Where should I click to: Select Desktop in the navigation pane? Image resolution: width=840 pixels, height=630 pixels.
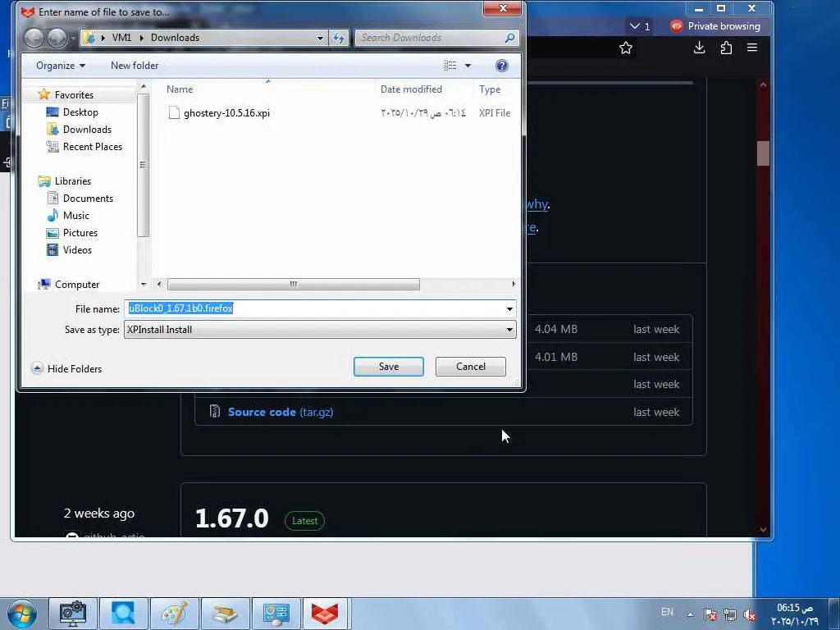[x=80, y=112]
